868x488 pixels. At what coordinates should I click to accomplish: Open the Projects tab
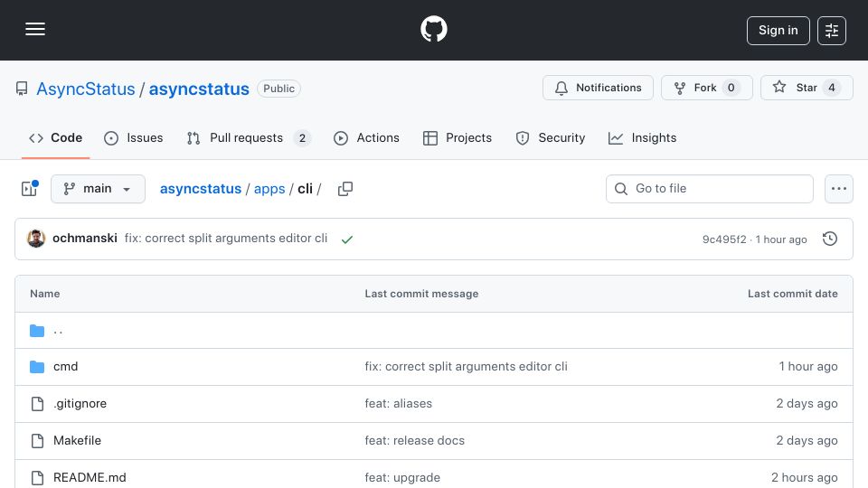(458, 137)
